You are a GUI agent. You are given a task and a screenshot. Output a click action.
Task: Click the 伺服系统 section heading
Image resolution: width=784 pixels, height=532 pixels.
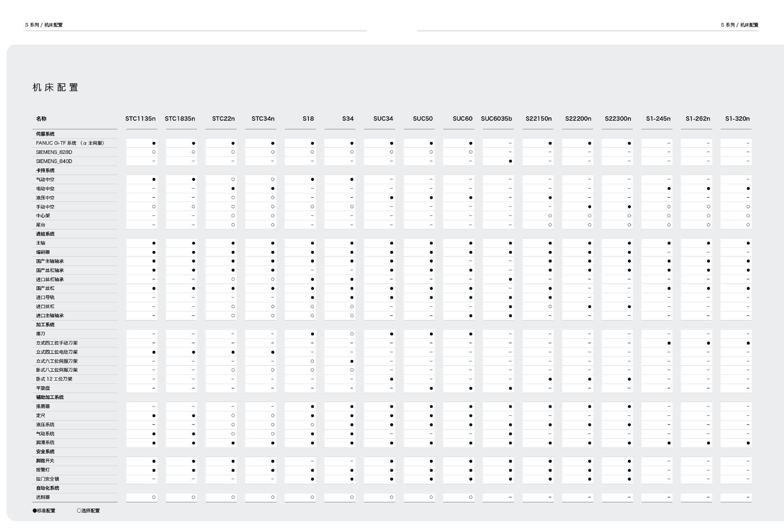coord(45,134)
